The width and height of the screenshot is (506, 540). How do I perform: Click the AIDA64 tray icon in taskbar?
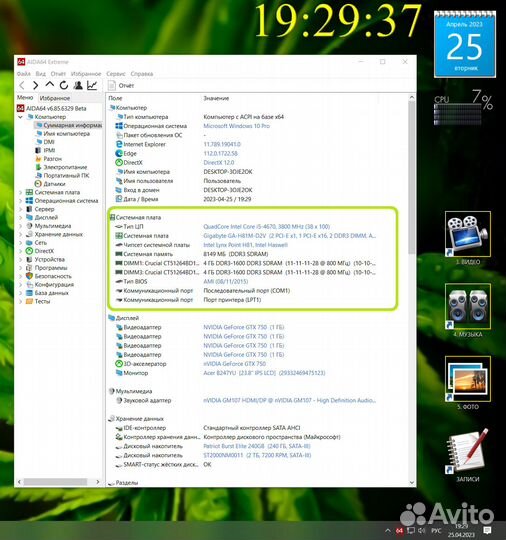point(399,531)
